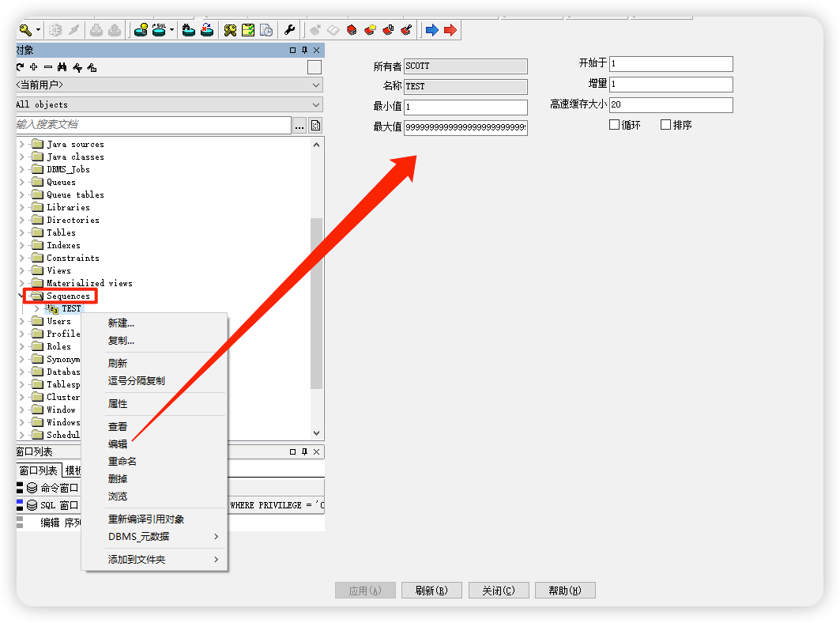The height and width of the screenshot is (623, 840).
Task: Pin the 对象 panel with pushpin icon
Action: 304,50
